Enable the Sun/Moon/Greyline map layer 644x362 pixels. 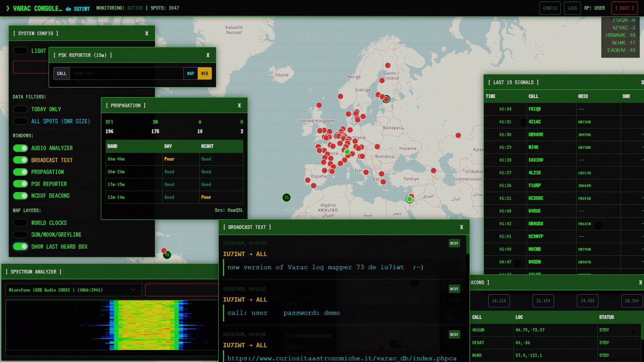click(x=20, y=235)
